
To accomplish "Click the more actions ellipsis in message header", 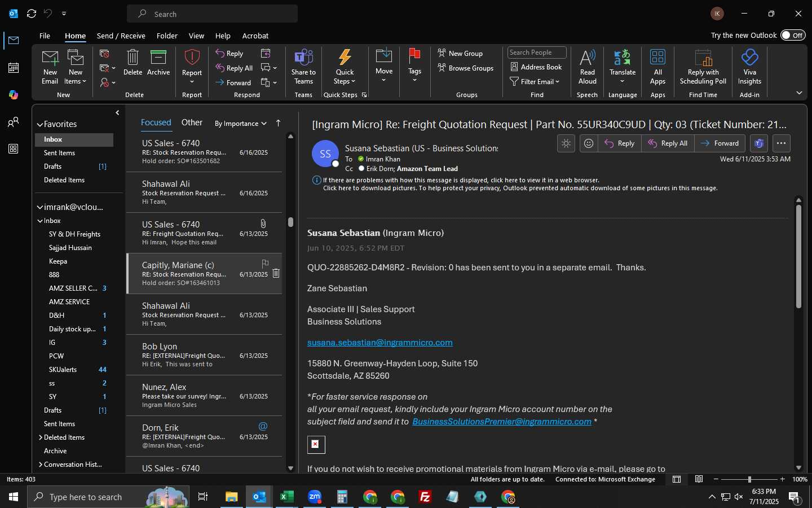I will (x=781, y=143).
